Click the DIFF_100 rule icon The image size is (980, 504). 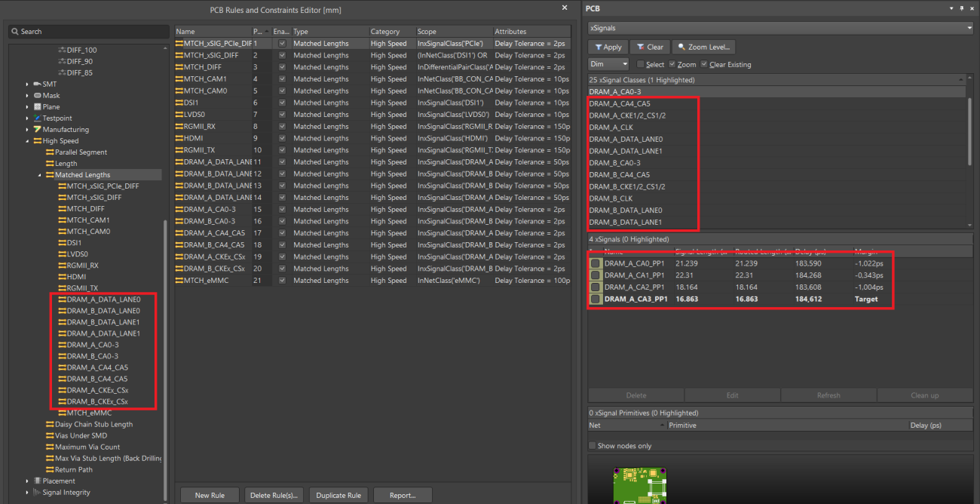pos(61,51)
